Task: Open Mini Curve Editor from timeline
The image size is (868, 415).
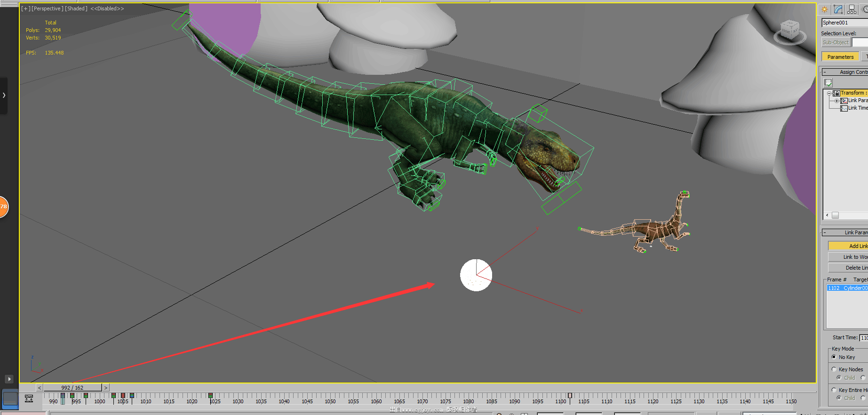Action: coord(29,399)
